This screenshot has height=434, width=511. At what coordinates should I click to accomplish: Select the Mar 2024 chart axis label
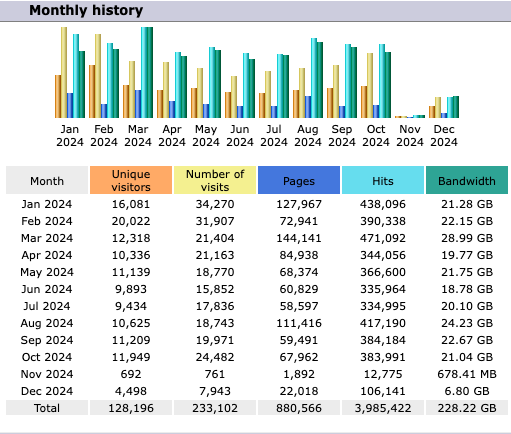click(138, 136)
